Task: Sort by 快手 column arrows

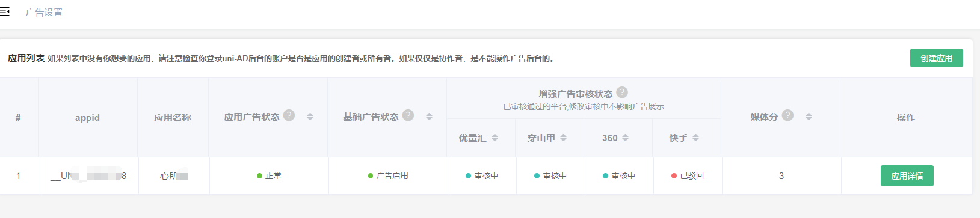Action: (695, 138)
